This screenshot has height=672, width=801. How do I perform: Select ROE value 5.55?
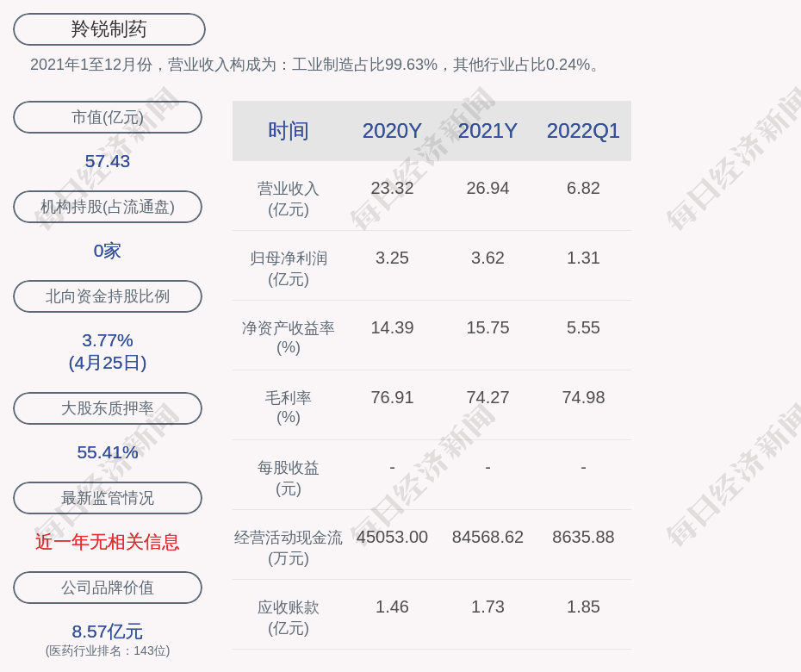click(x=583, y=327)
